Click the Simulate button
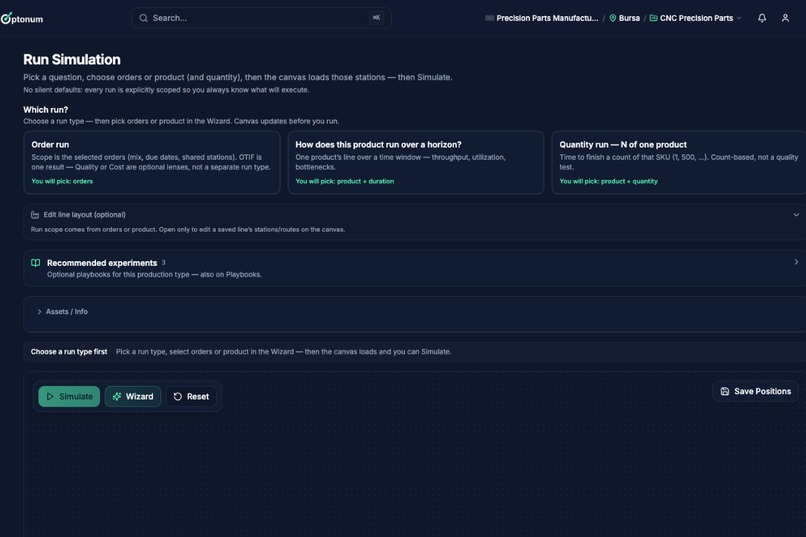The width and height of the screenshot is (806, 537). point(69,397)
